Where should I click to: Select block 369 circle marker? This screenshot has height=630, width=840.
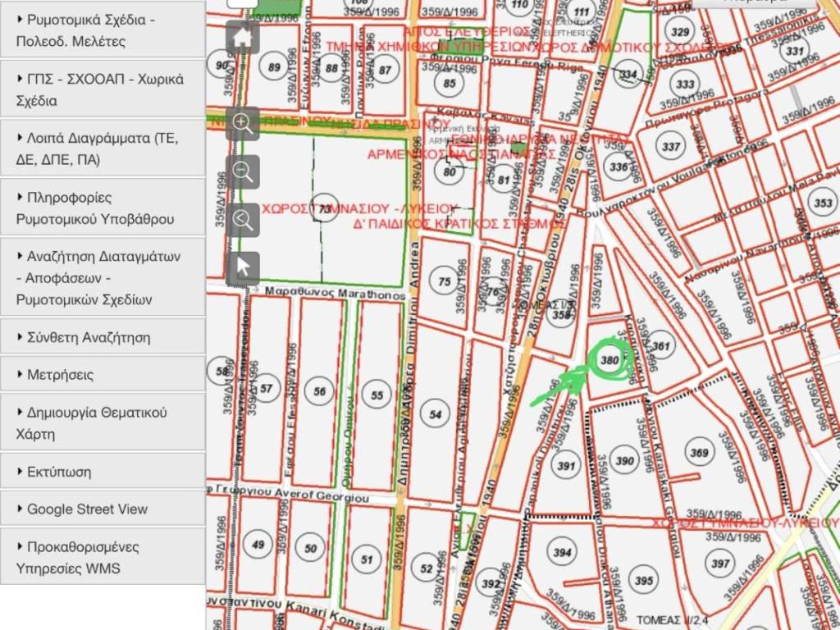click(x=699, y=453)
